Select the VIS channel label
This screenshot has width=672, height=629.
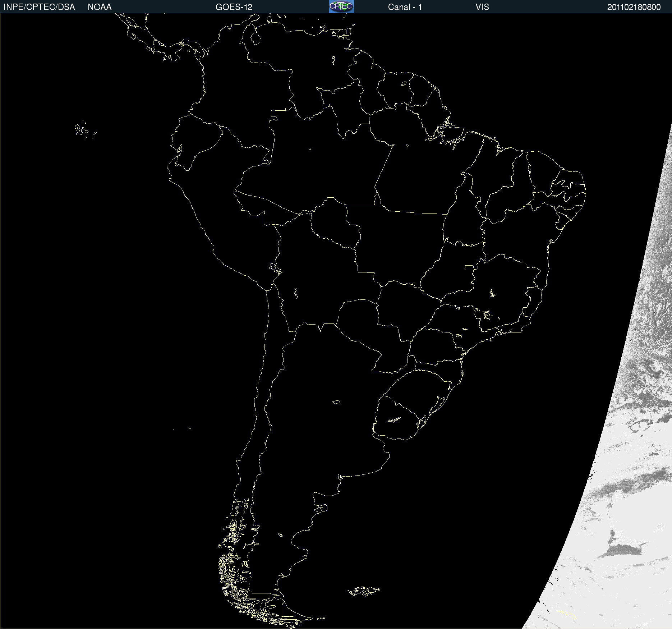482,7
